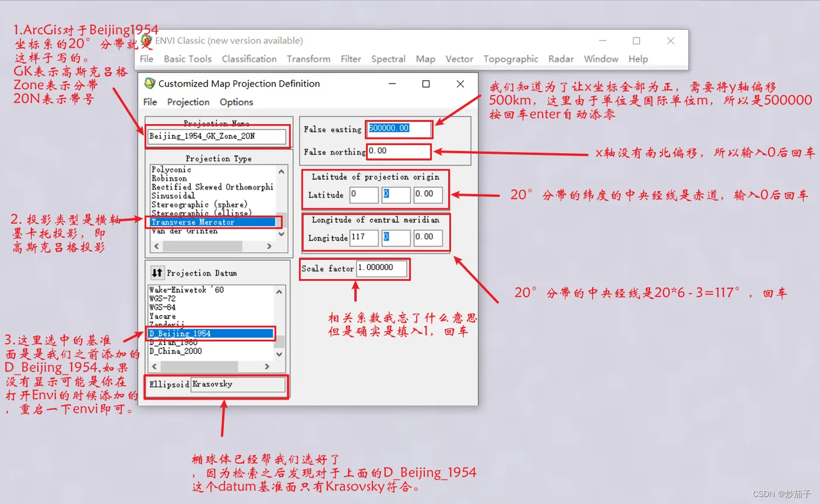Minimize the ENVI Classic window
This screenshot has width=820, height=504.
[602, 41]
